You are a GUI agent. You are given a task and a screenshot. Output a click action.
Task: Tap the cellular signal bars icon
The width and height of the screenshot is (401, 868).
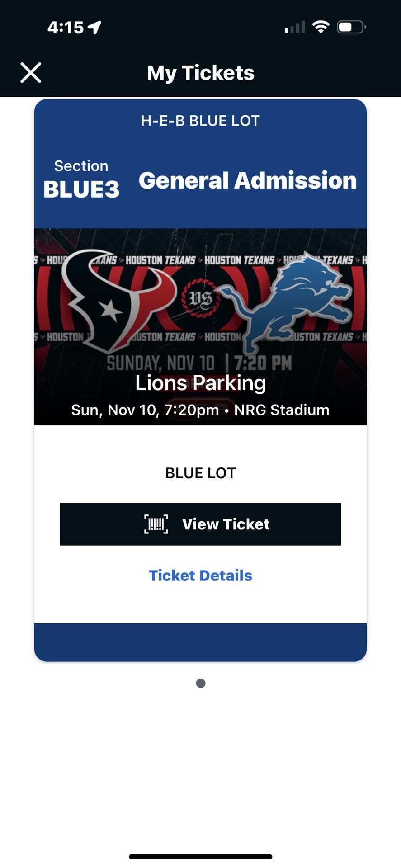[295, 27]
